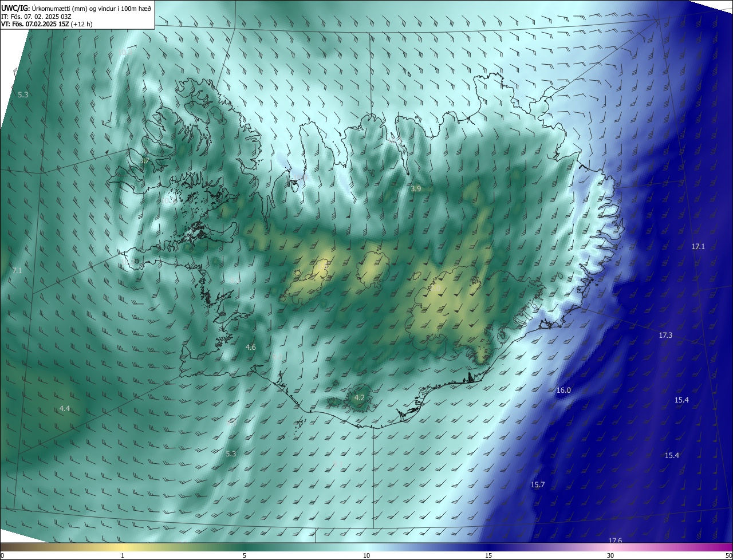Click the 17.3 value southeast of Iceland
733x560 pixels.
click(665, 335)
